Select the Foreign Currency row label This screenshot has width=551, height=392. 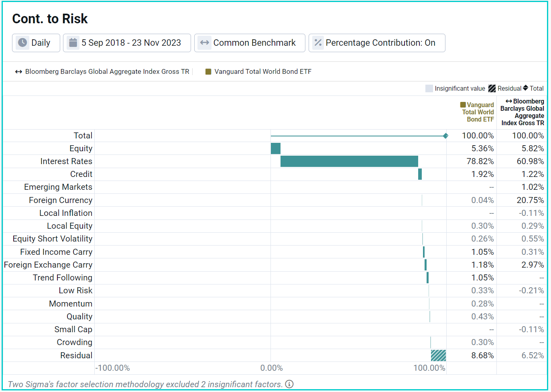(61, 200)
